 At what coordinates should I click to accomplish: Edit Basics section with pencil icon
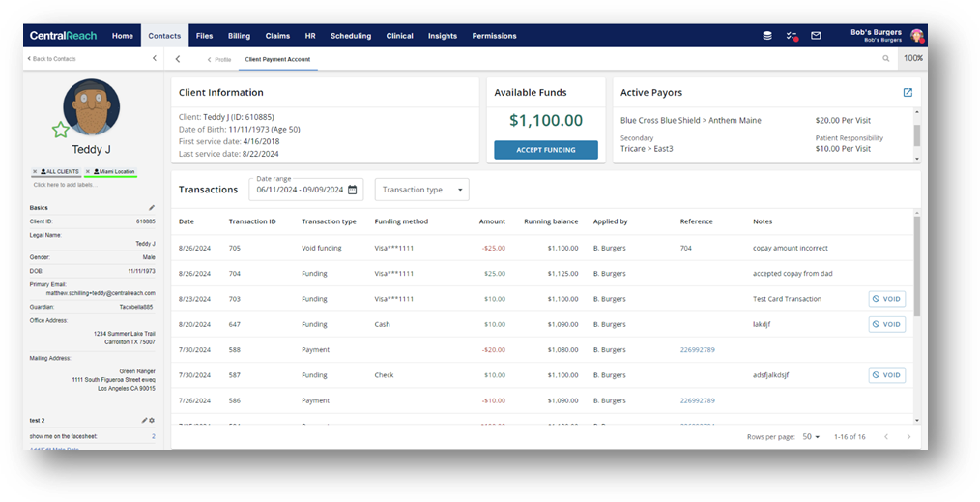click(151, 208)
